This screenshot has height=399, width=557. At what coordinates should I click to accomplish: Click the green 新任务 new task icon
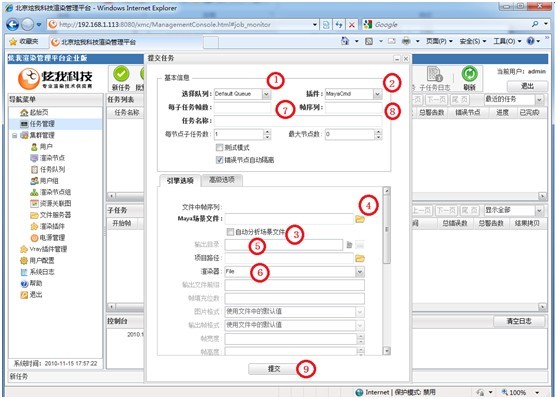tap(121, 74)
